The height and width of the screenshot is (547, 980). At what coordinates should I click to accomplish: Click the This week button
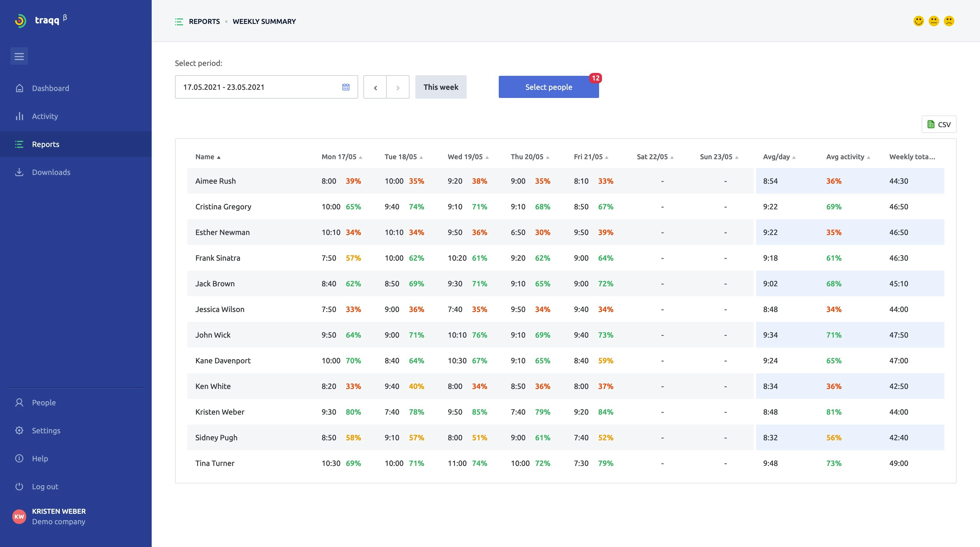point(440,87)
